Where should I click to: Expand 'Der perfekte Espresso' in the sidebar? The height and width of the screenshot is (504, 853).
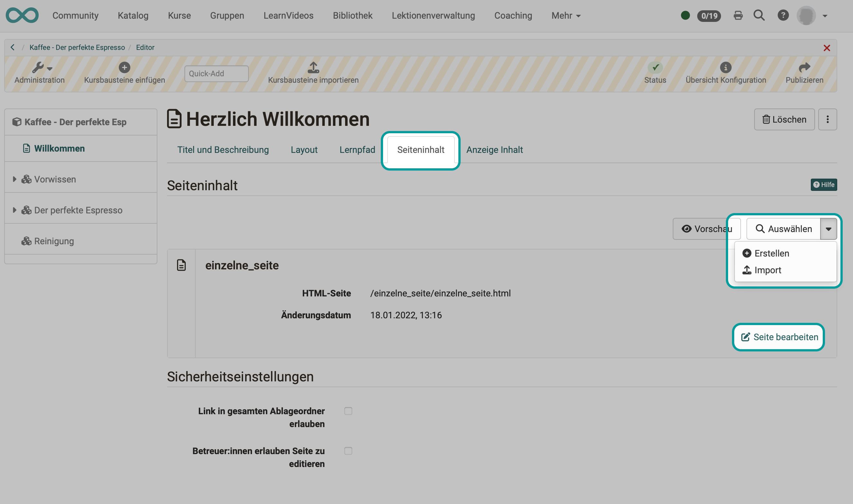[14, 210]
